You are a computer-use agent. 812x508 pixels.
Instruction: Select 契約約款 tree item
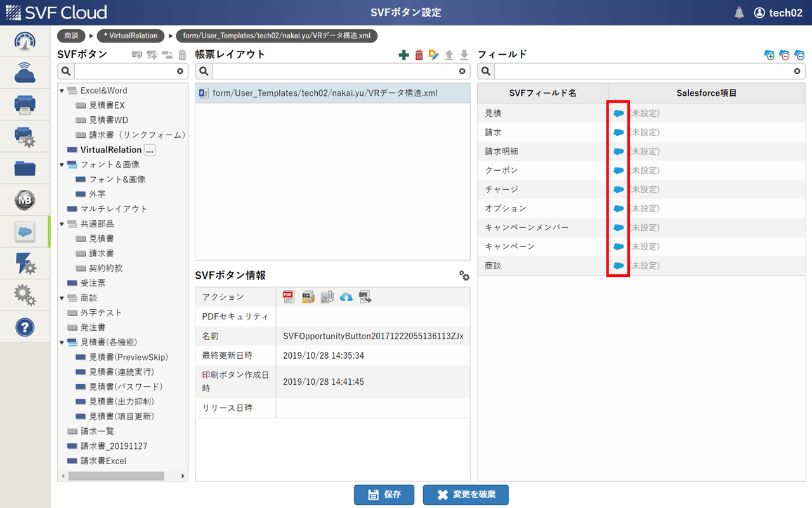pyautogui.click(x=106, y=269)
